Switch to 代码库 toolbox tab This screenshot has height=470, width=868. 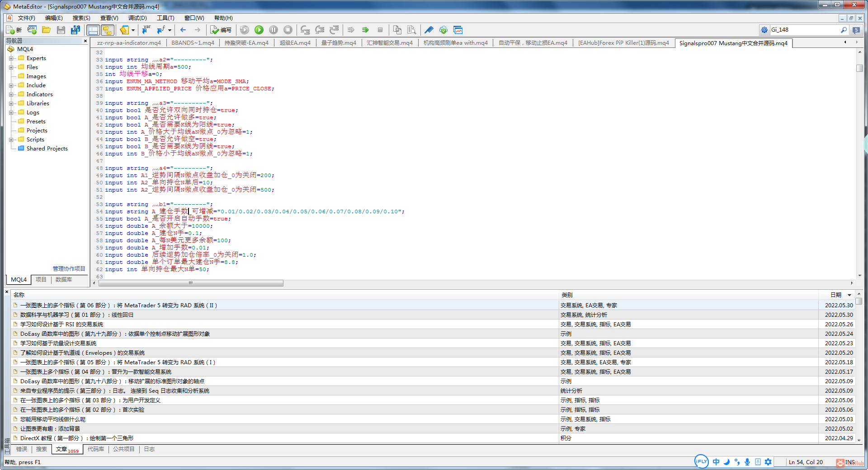(96, 449)
